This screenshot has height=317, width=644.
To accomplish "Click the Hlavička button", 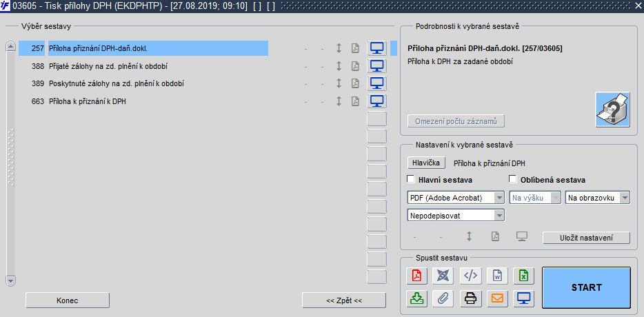I will 426,163.
